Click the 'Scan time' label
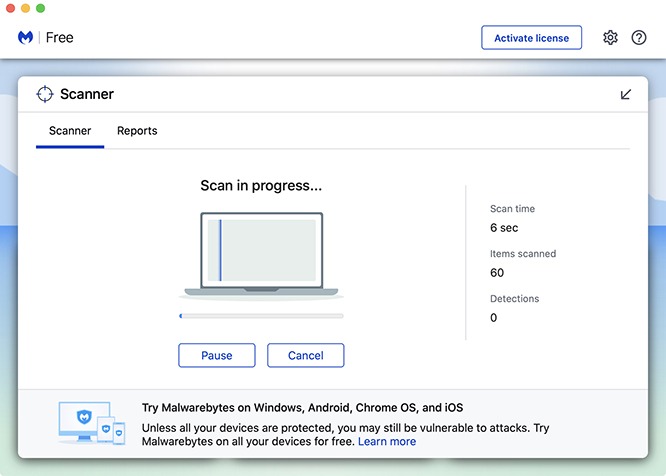666x476 pixels. tap(512, 208)
